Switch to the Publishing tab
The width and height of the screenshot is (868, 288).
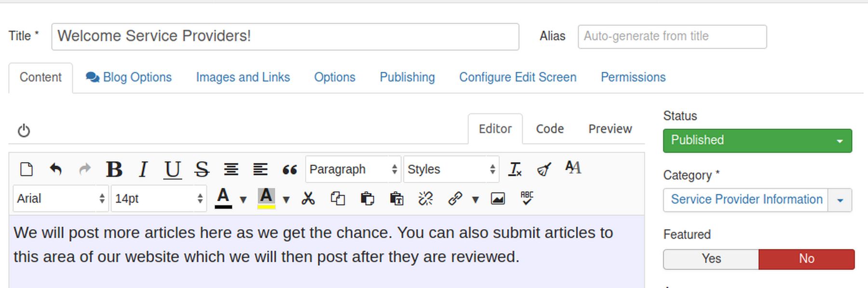click(407, 77)
